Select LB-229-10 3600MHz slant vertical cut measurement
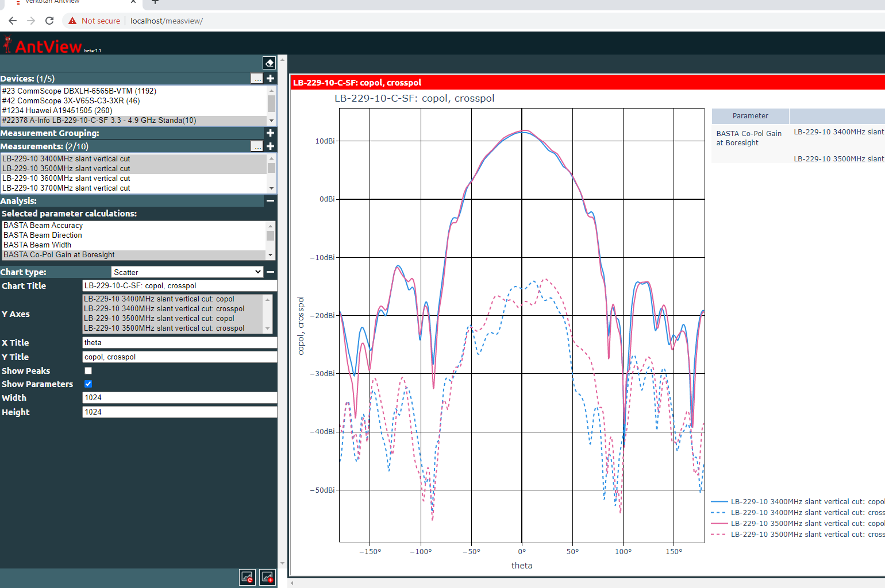The width and height of the screenshot is (885, 588). click(66, 178)
